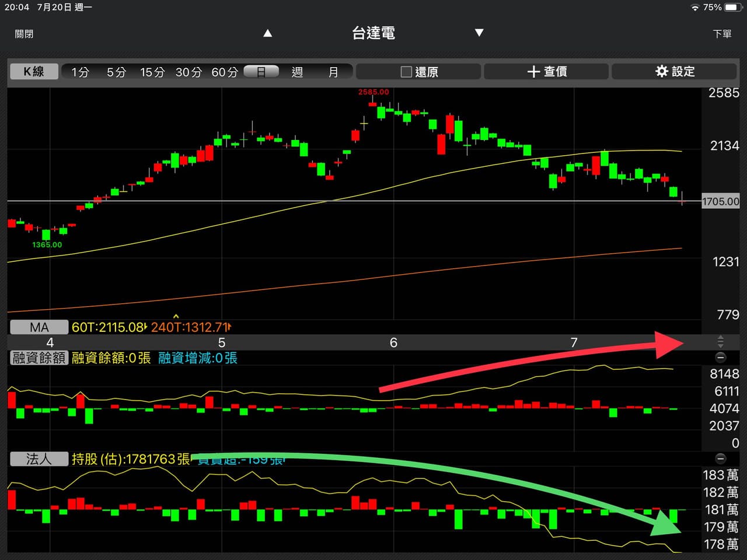Image resolution: width=747 pixels, height=560 pixels.
Task: Switch to next stock with down triangle
Action: pyautogui.click(x=479, y=33)
